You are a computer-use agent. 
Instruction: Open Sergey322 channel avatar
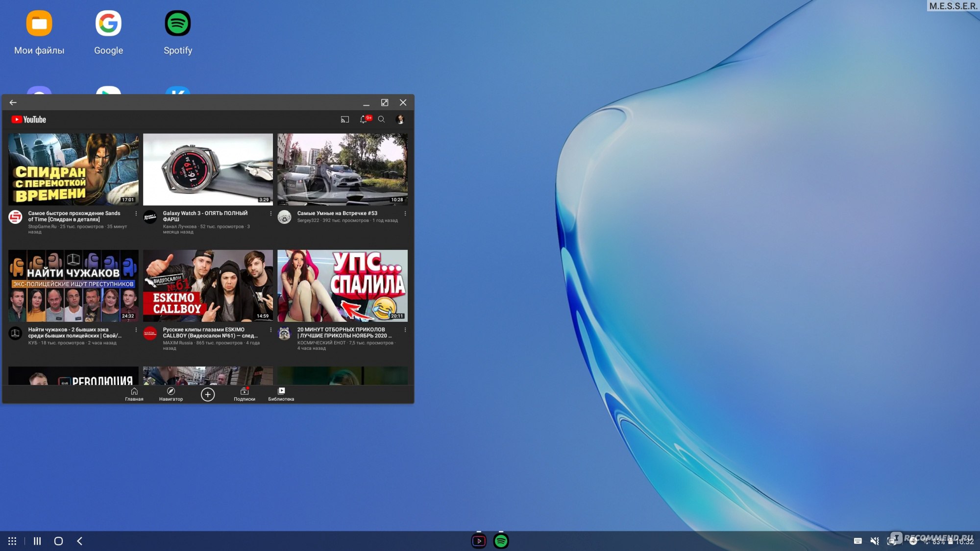284,216
